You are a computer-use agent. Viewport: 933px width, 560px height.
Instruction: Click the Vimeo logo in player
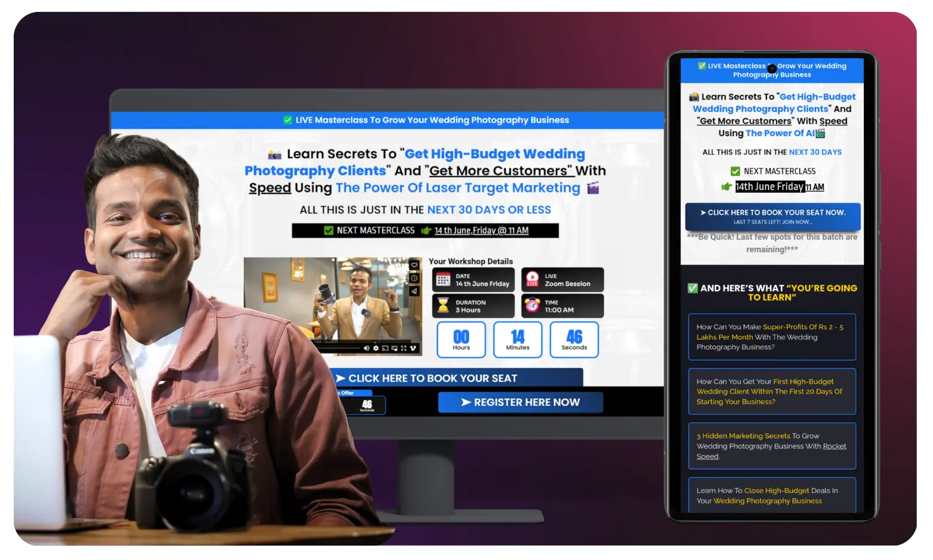(413, 348)
